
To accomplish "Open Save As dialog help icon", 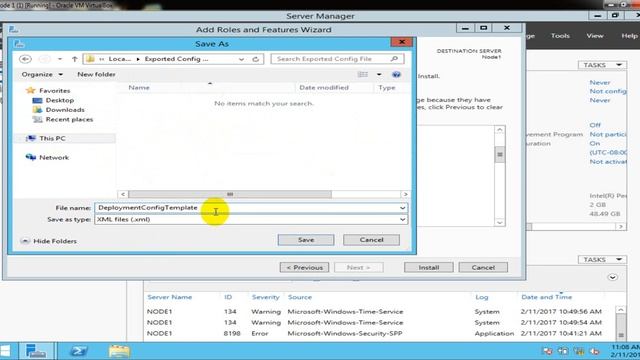I will (396, 75).
